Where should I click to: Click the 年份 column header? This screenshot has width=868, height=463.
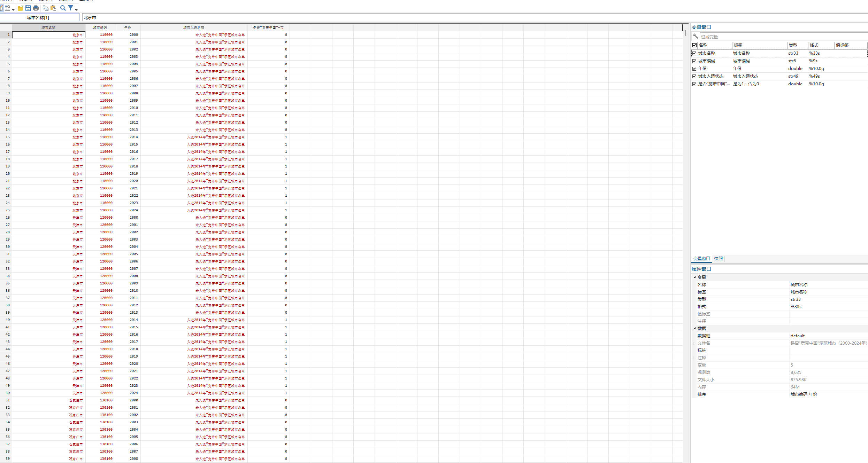[x=128, y=28]
